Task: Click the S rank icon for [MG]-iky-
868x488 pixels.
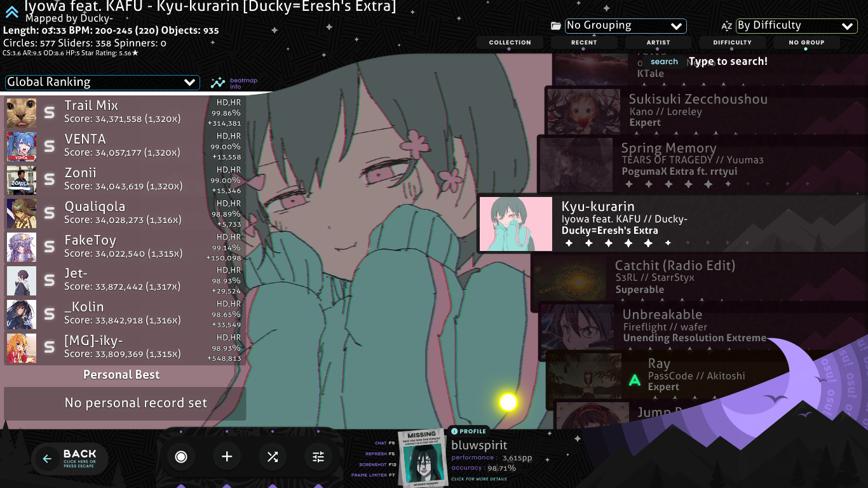Action: click(50, 349)
